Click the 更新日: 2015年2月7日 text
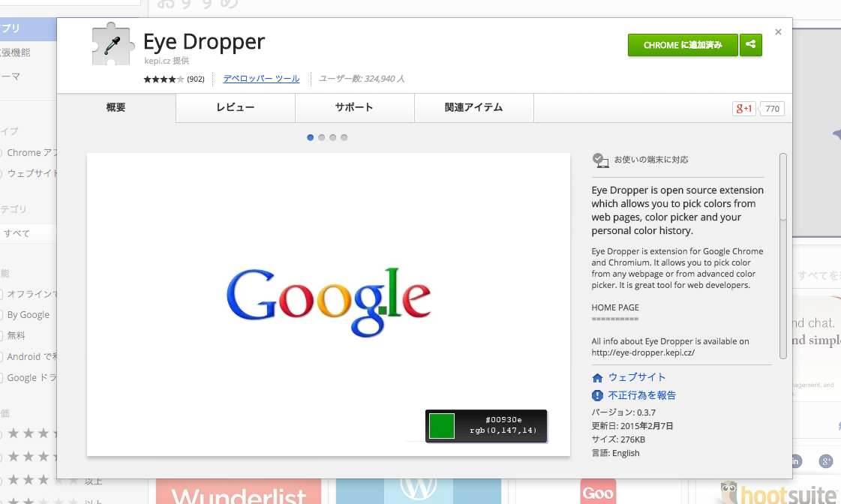The image size is (841, 504). coord(632,426)
